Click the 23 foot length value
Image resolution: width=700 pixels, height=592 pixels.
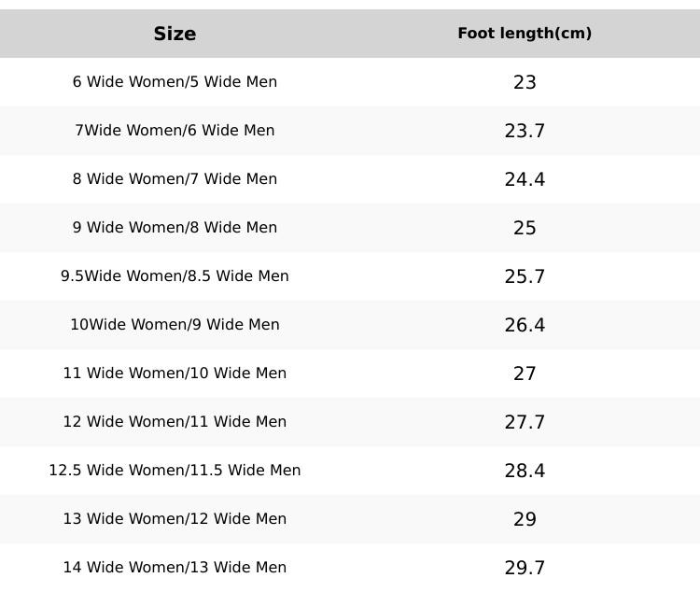pyautogui.click(x=525, y=82)
